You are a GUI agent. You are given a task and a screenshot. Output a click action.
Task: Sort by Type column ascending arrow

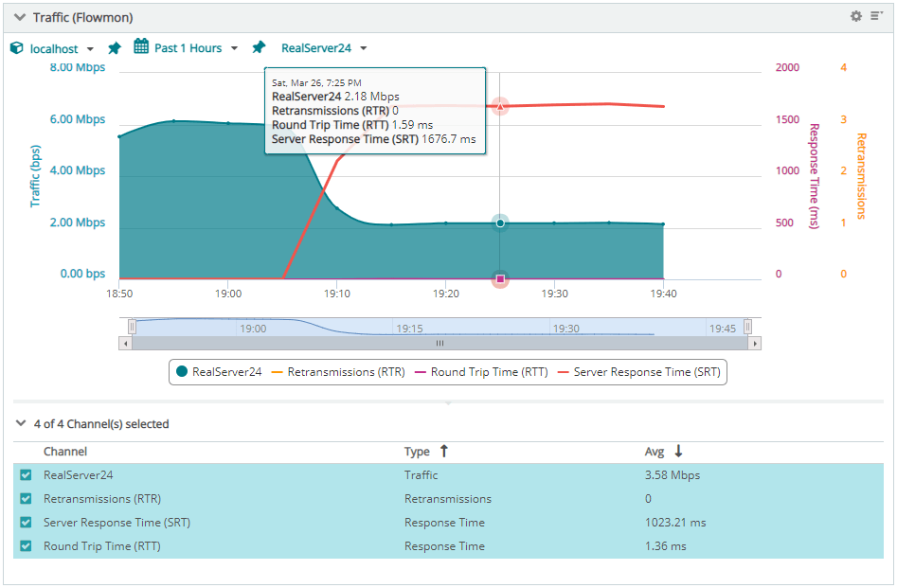coord(443,452)
